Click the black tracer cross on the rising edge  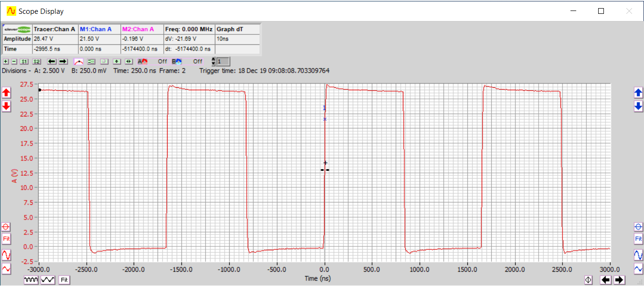(326, 163)
